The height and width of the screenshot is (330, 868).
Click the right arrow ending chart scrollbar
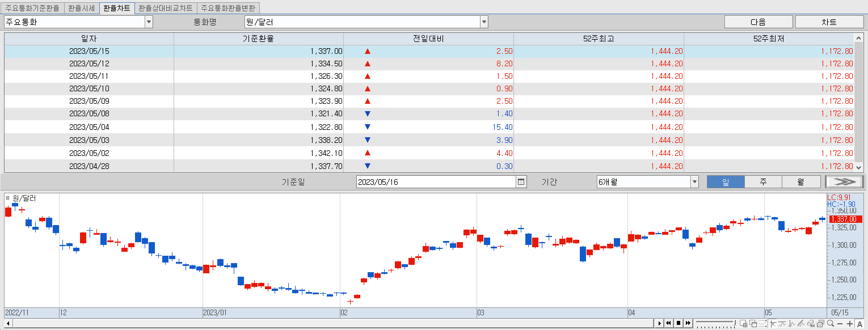click(659, 323)
